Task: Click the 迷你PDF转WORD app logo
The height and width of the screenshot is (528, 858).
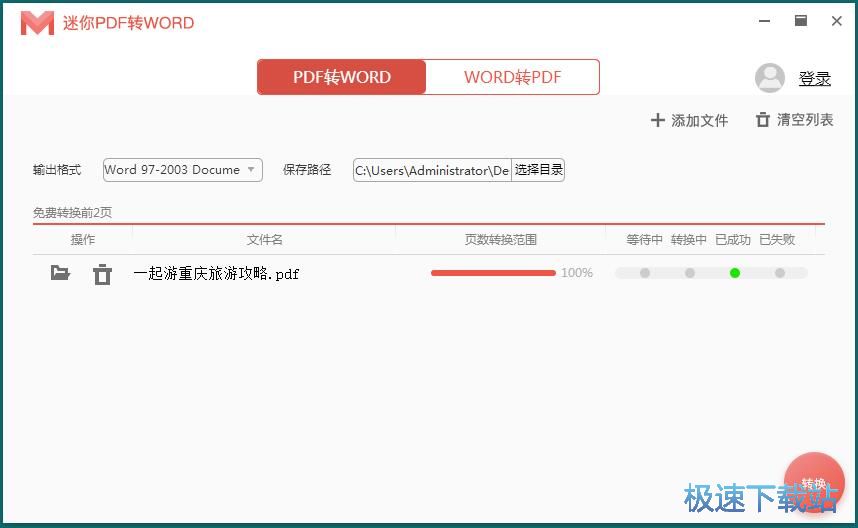Action: coord(37,23)
